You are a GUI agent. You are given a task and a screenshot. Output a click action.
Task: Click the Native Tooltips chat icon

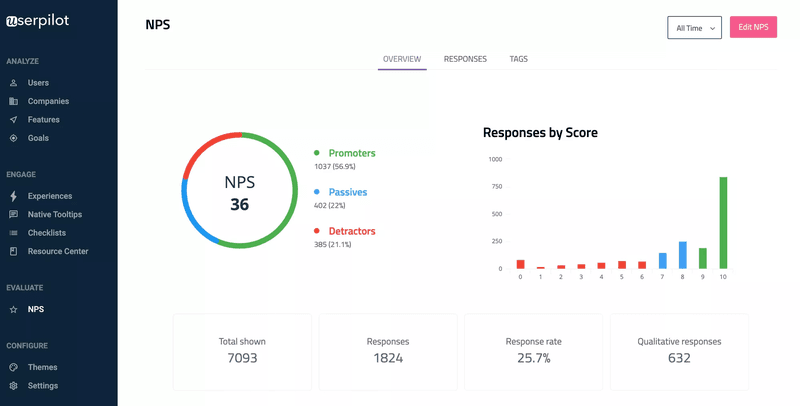13,214
